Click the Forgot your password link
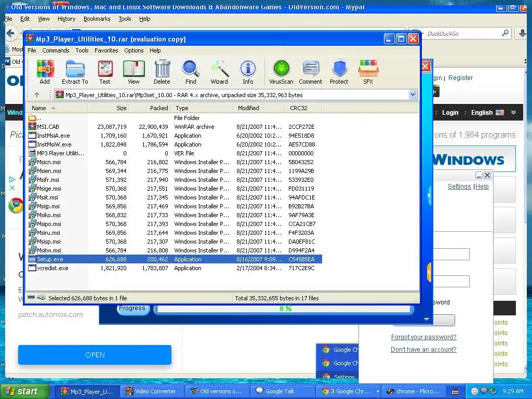 (423, 337)
